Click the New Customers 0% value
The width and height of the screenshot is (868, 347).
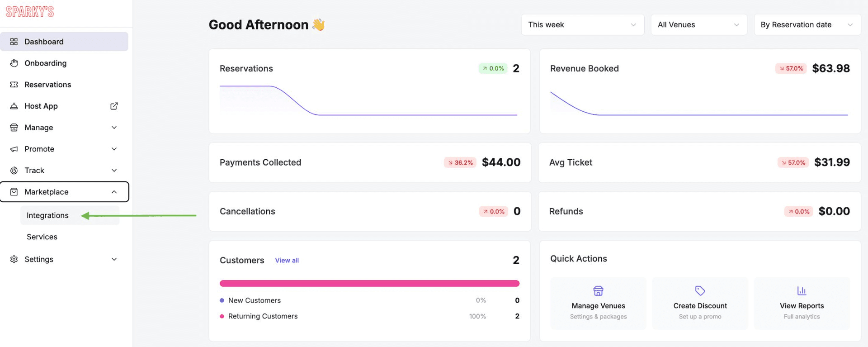click(481, 300)
